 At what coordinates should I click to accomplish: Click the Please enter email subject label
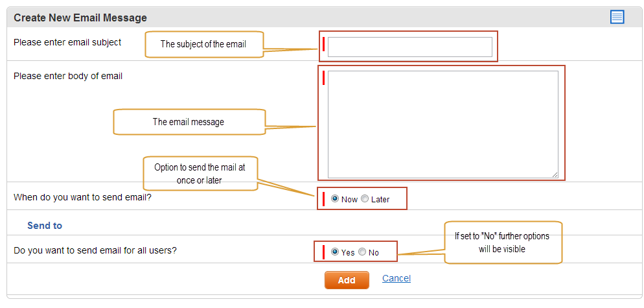67,42
